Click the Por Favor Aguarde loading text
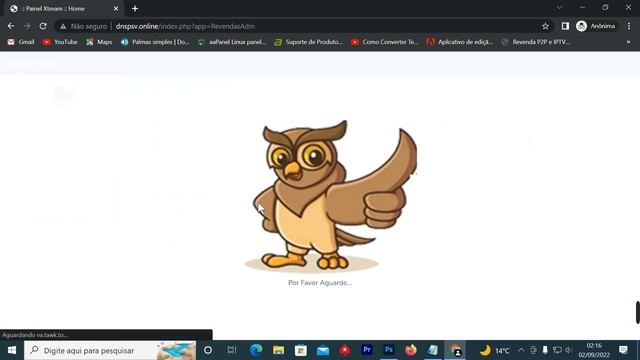 click(320, 282)
